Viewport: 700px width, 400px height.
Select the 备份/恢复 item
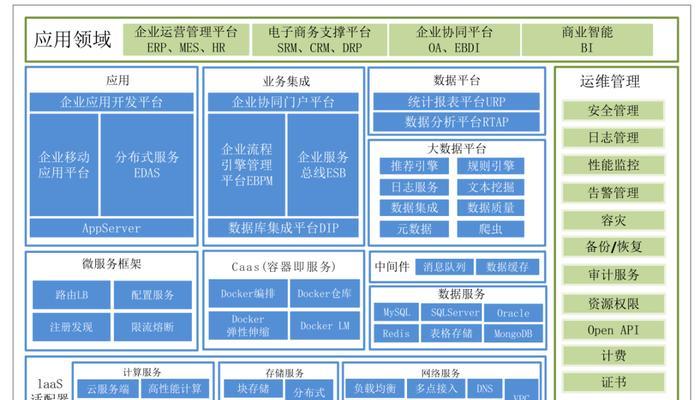(613, 247)
